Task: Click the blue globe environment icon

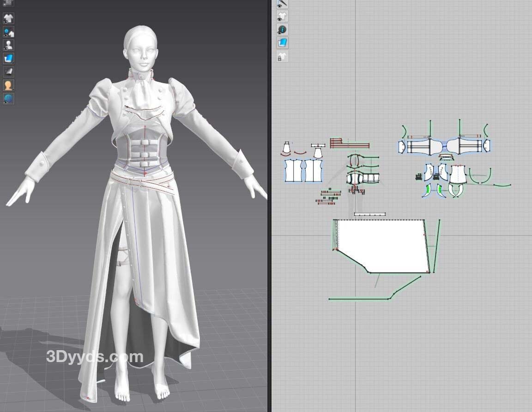Action: click(x=8, y=98)
